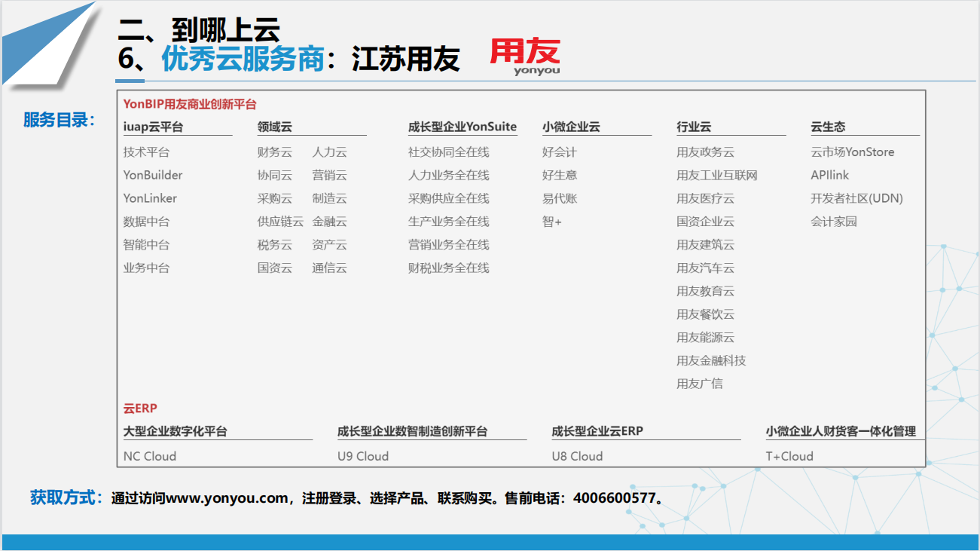Open the YonBuilder link
Screen dimensions: 980x551
click(153, 175)
